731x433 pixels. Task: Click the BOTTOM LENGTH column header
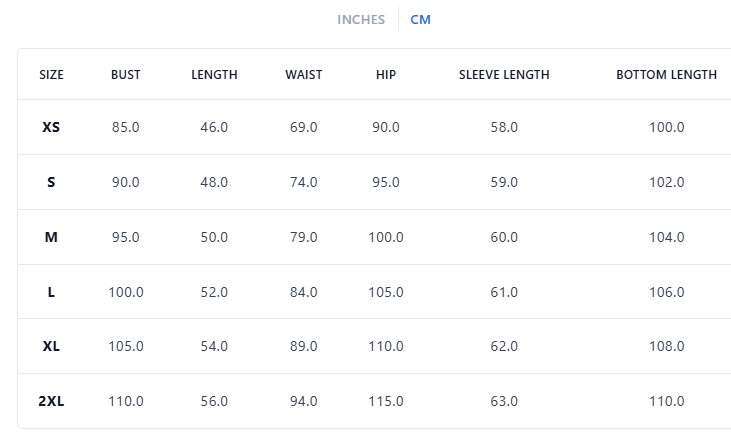(x=666, y=75)
